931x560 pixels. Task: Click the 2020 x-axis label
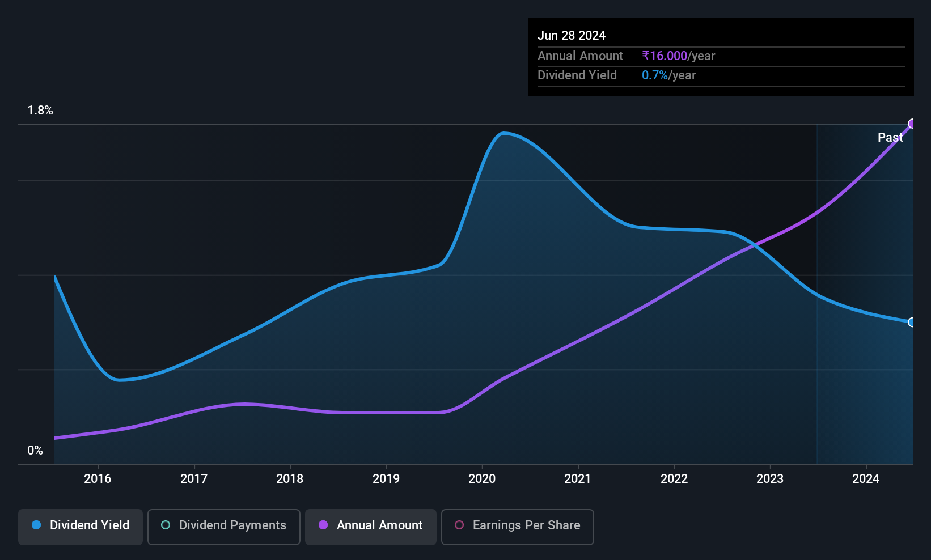pos(482,478)
